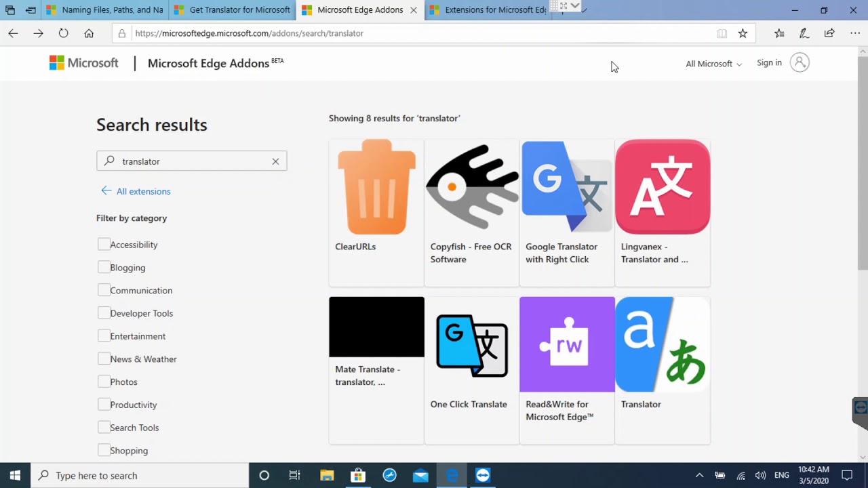The height and width of the screenshot is (488, 868).
Task: Go back to All extensions
Action: click(136, 191)
